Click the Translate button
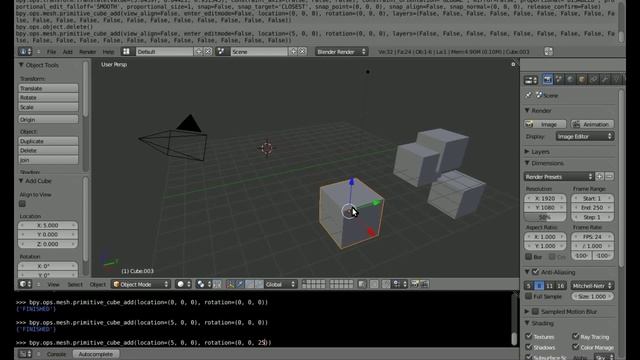640x360 pixels. click(48, 88)
